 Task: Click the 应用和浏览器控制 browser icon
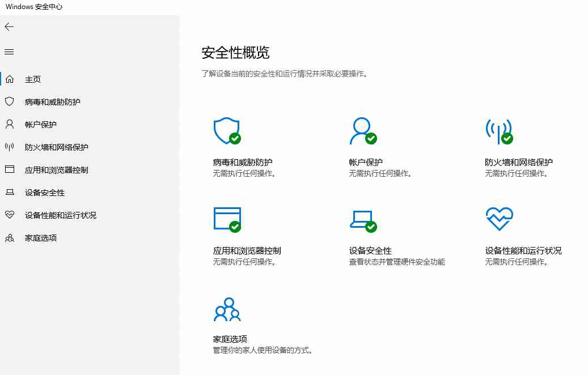pos(227,218)
